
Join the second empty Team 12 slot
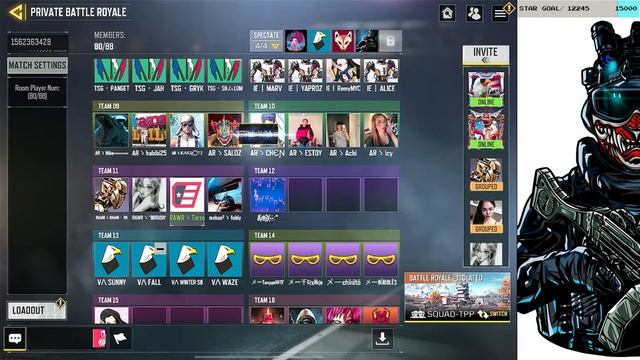(x=343, y=195)
